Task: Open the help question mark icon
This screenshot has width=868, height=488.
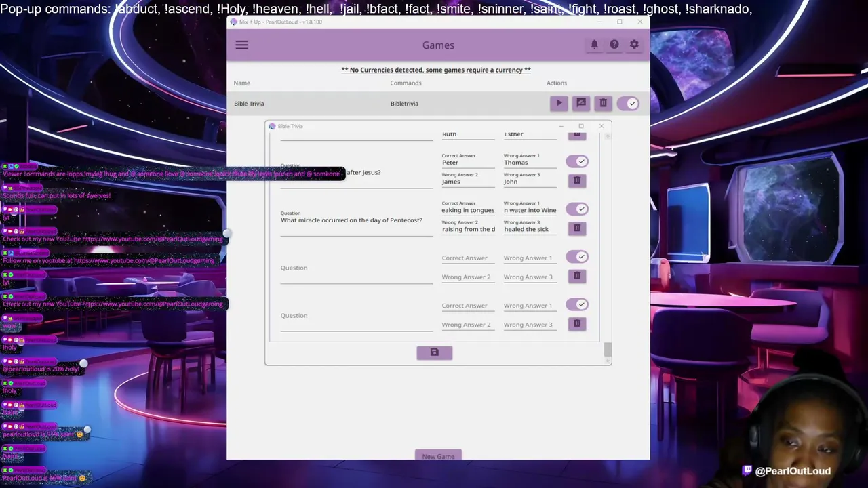Action: (x=614, y=45)
